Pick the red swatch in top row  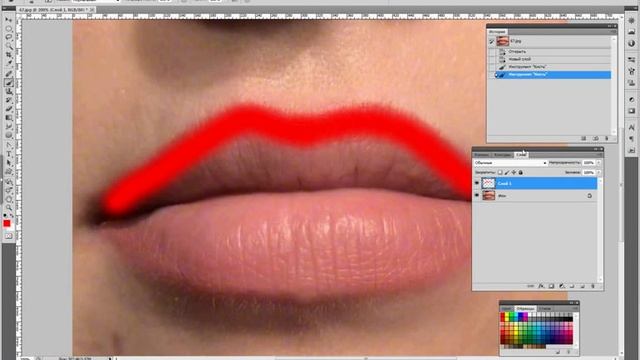[x=503, y=316]
